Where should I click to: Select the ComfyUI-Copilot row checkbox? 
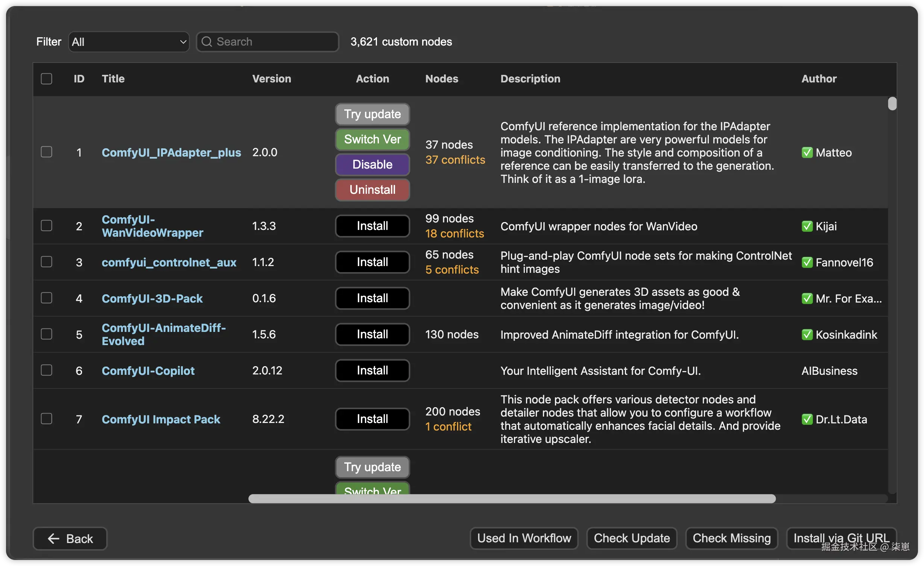46,370
